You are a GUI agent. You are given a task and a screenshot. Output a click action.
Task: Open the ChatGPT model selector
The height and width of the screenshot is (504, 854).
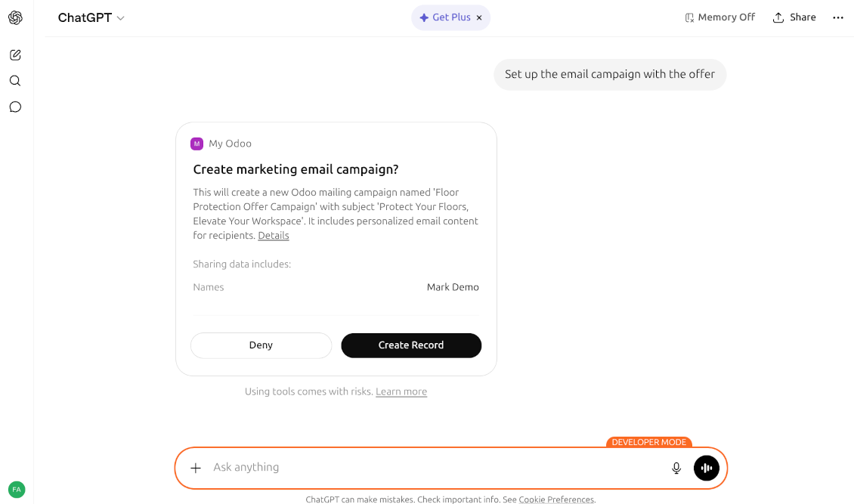[91, 17]
